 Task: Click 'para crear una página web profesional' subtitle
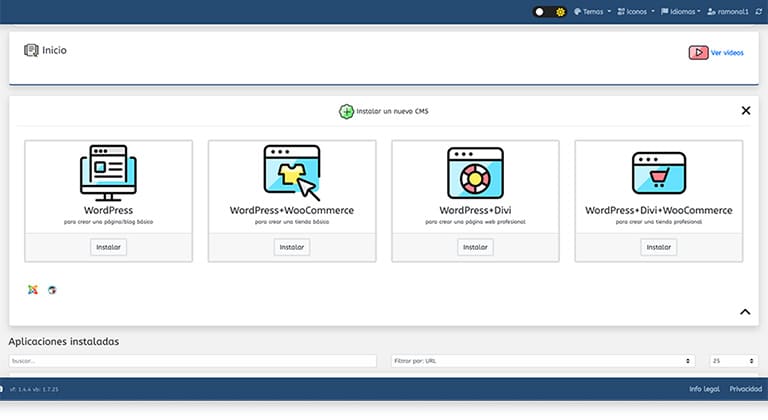[475, 222]
